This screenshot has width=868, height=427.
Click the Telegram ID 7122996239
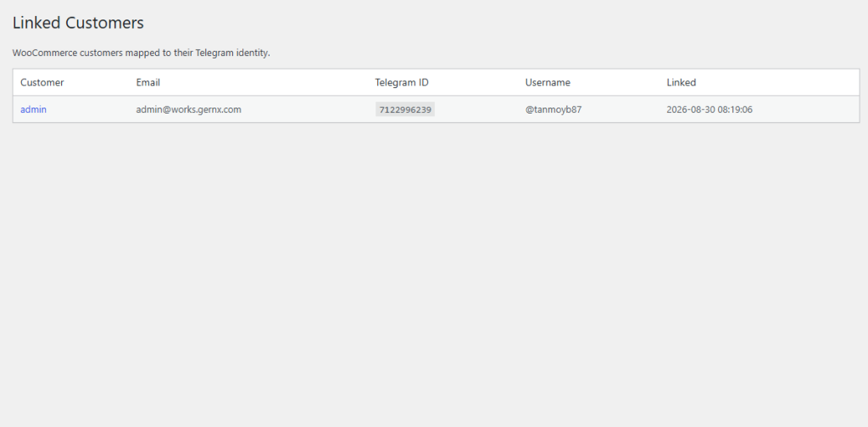tap(405, 109)
